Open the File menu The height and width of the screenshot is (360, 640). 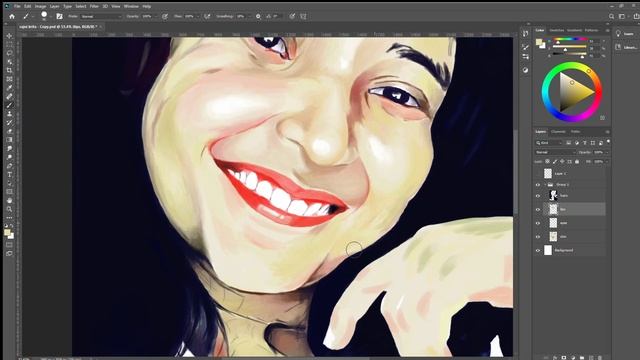click(x=17, y=7)
